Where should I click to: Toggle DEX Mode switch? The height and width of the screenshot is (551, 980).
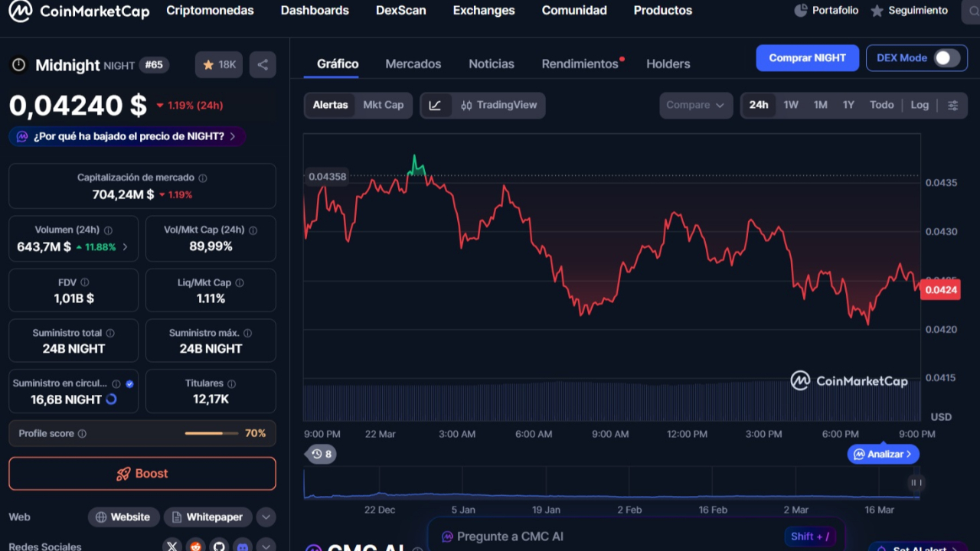click(x=947, y=58)
